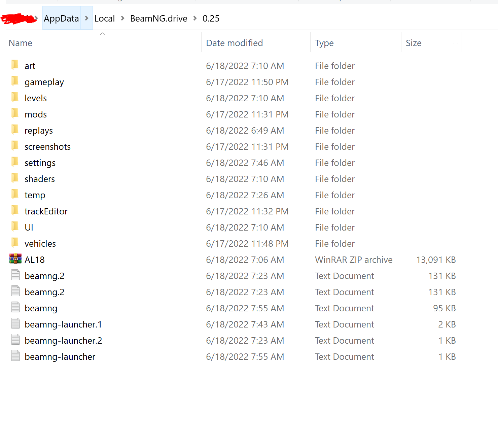Click the 13,091 KB size cell
Screen dimensions: 498x448
[x=436, y=260]
